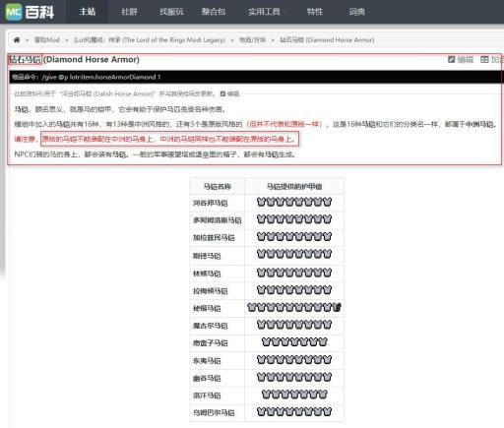Click the page title Diamond Horse Armor

74,59
